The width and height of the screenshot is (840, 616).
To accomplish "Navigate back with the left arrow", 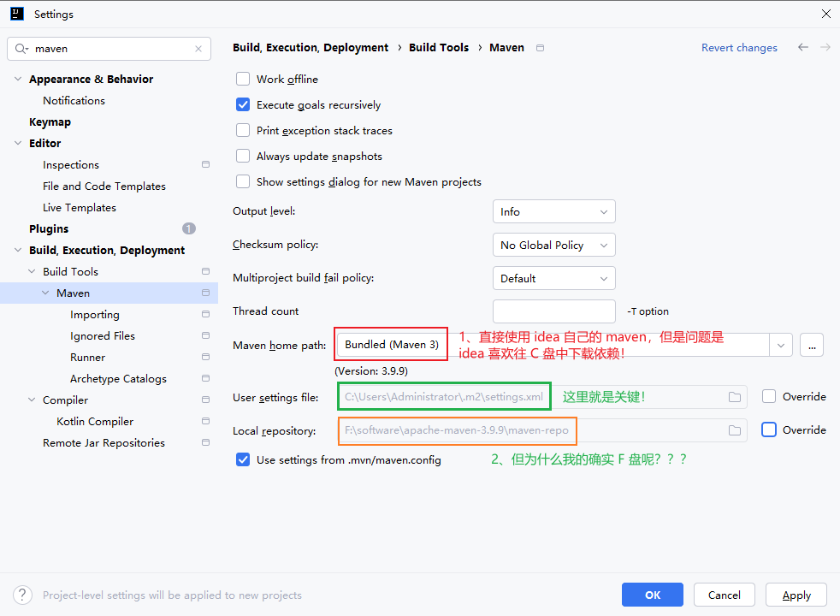I will pos(802,47).
